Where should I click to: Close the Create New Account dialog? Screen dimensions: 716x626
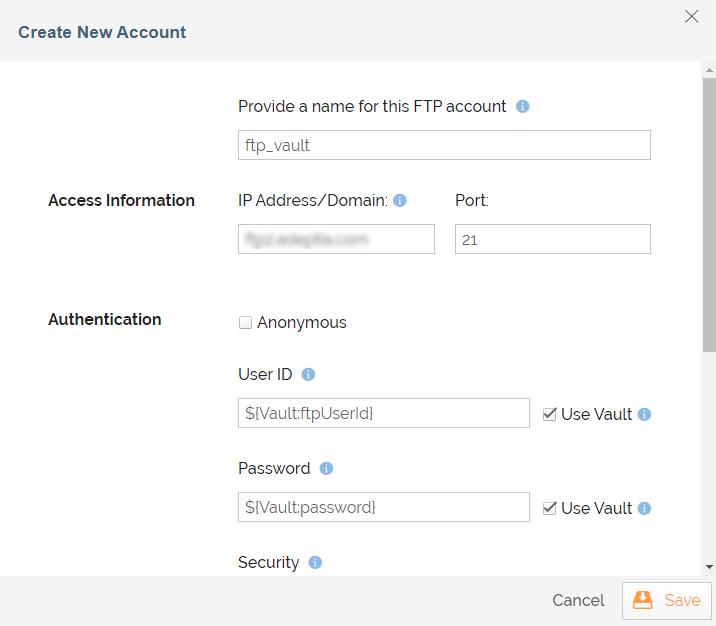click(x=691, y=16)
